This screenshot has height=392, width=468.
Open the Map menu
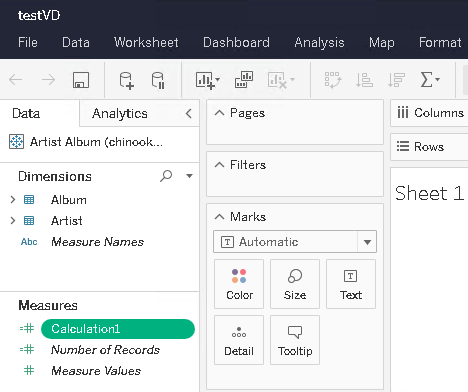coord(382,42)
